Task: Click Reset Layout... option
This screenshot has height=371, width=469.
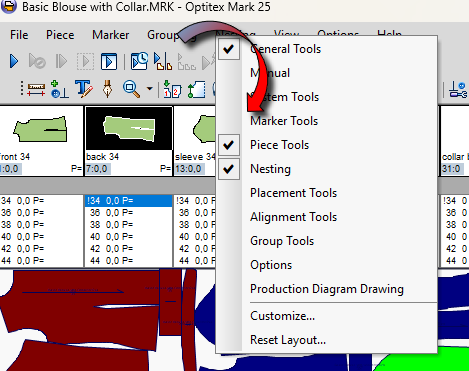Action: pos(288,340)
